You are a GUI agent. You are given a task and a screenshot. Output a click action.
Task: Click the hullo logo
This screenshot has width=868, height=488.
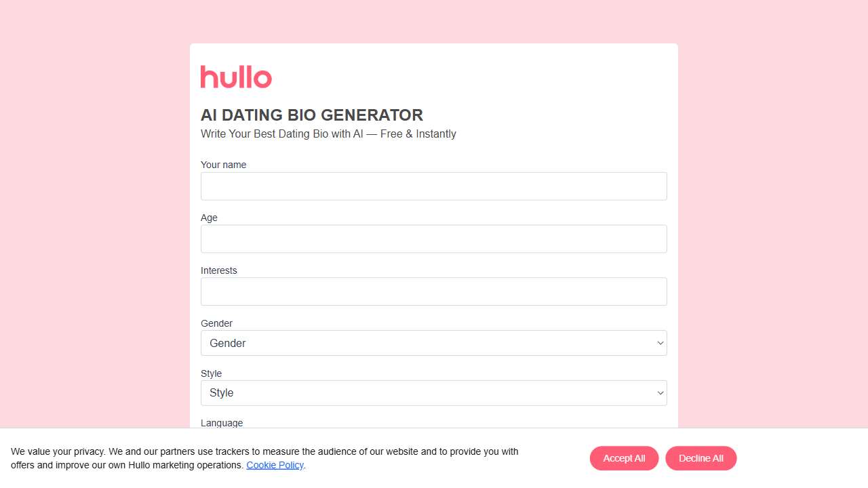tap(236, 77)
